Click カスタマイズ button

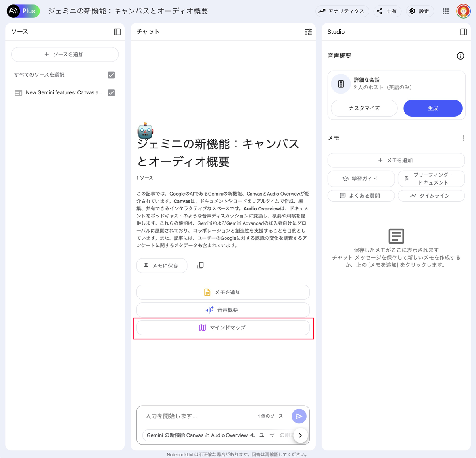pyautogui.click(x=364, y=108)
